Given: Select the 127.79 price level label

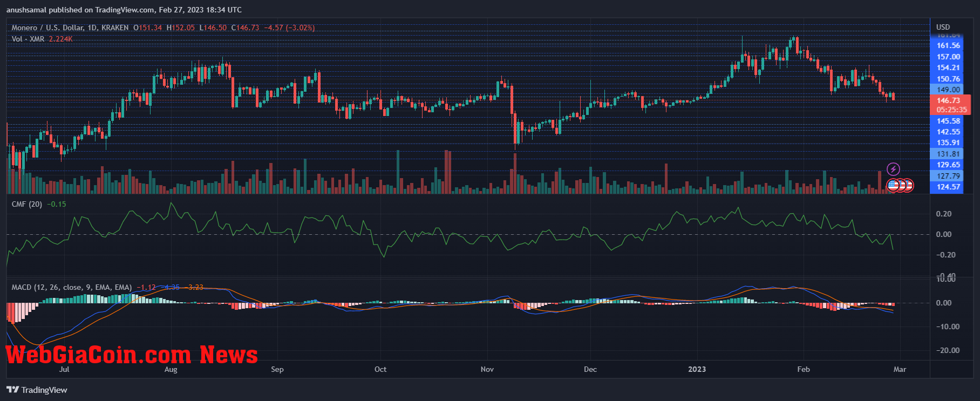Looking at the screenshot, I should (x=948, y=176).
